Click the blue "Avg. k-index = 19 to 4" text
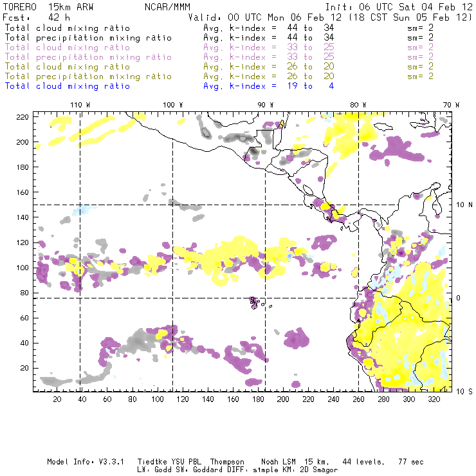The height and width of the screenshot is (476, 476). coord(269,86)
